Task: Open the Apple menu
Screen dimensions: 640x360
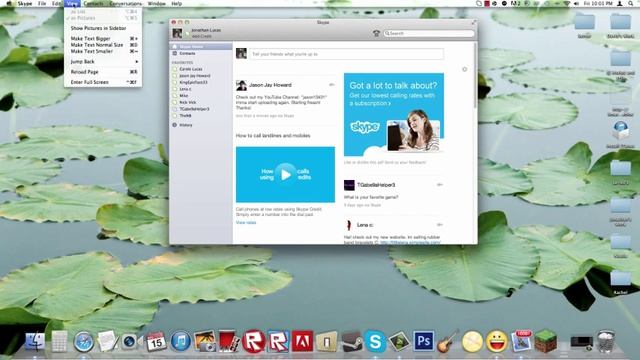Action: [9, 3]
